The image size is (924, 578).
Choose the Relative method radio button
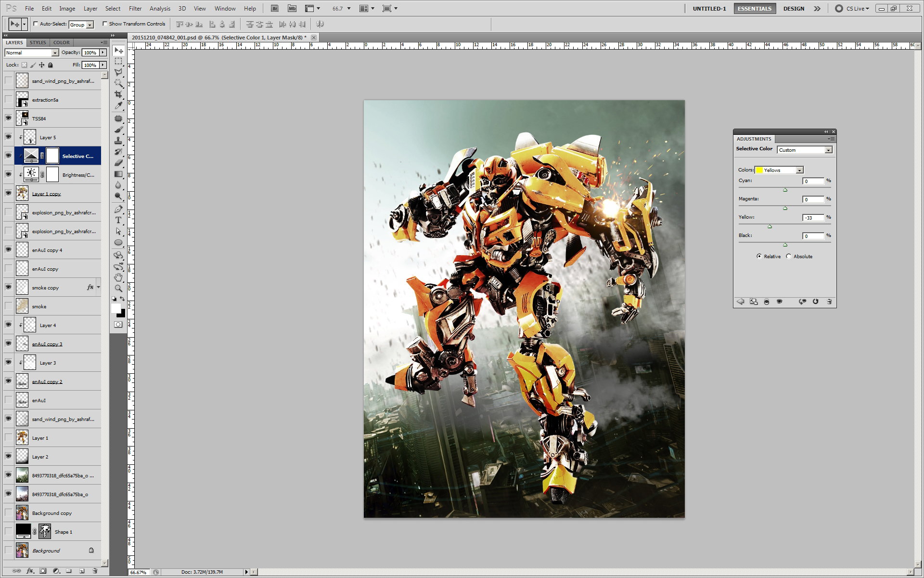(x=759, y=256)
